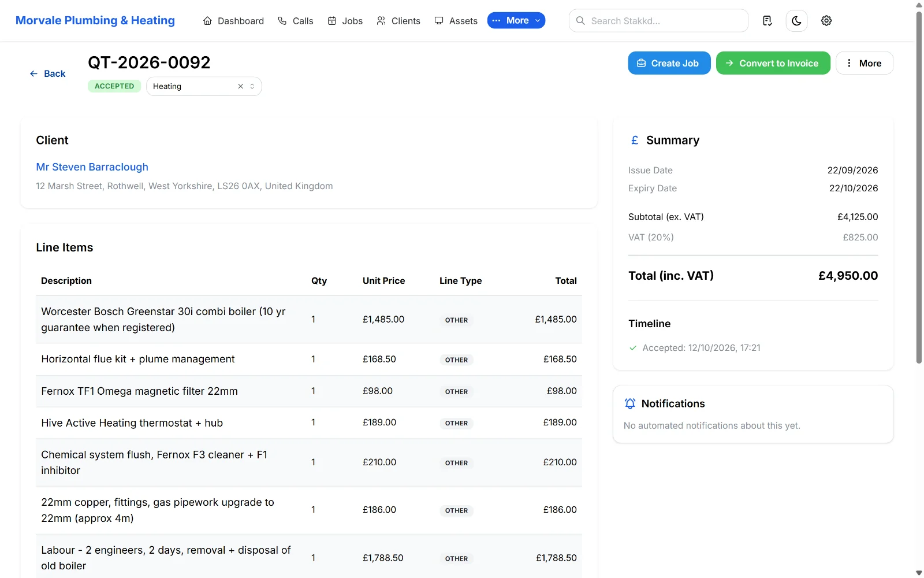This screenshot has height=578, width=924.
Task: Open the More actions menu button
Action: [x=865, y=63]
